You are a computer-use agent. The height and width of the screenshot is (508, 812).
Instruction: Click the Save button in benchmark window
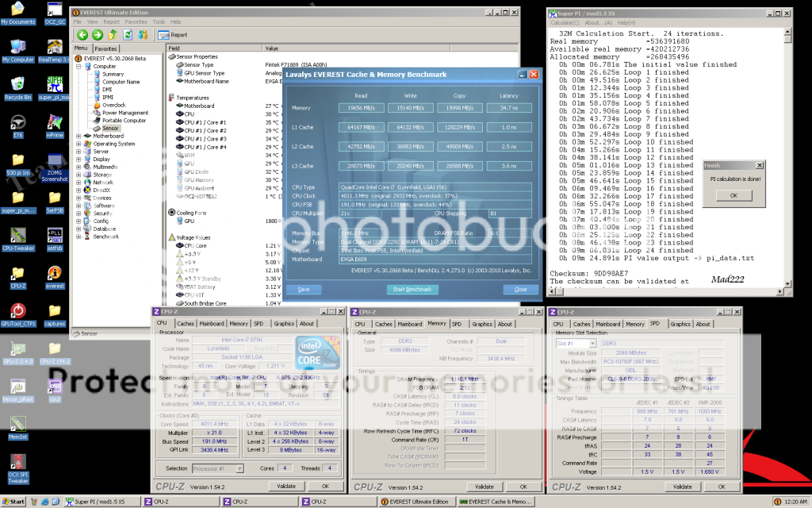tap(304, 289)
